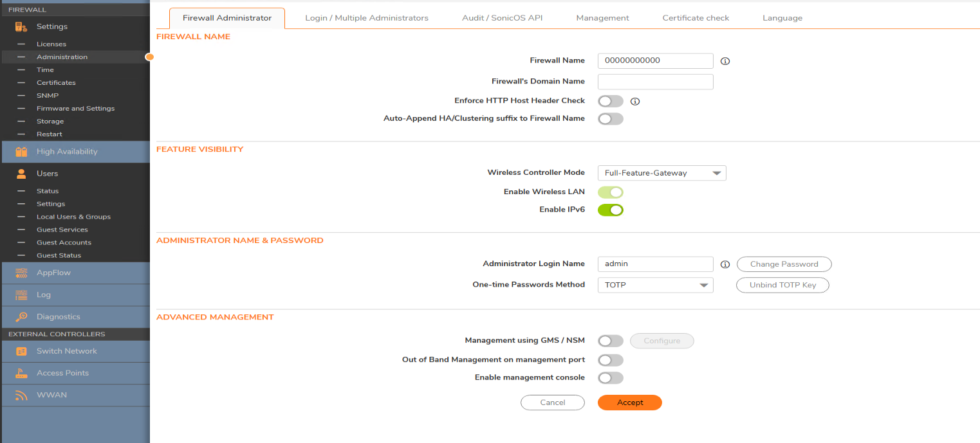The height and width of the screenshot is (443, 980).
Task: Click info icon next to Firewall Name
Action: 725,61
